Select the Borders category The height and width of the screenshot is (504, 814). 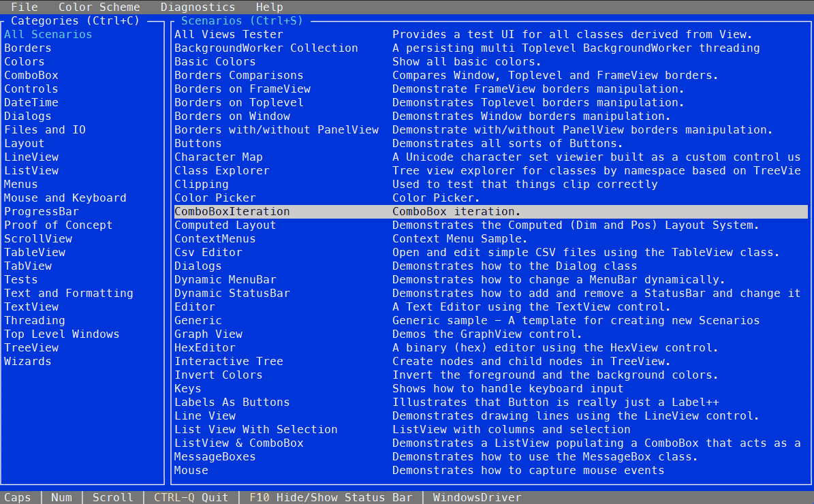point(27,48)
